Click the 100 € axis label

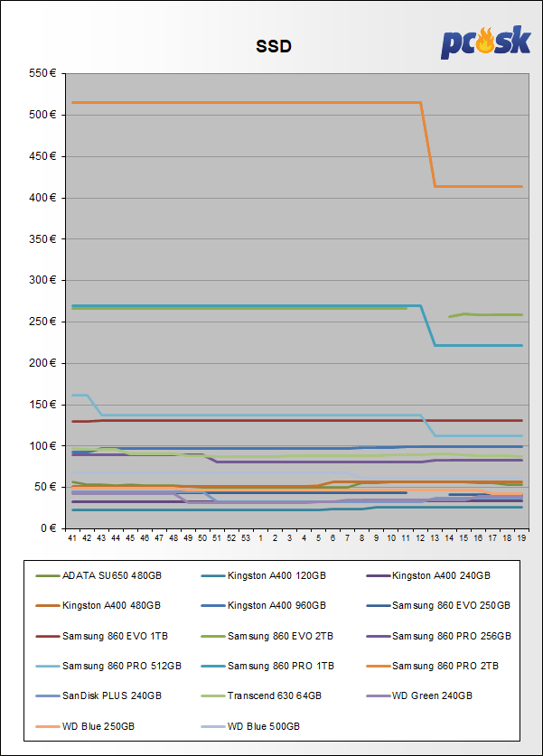[x=42, y=446]
